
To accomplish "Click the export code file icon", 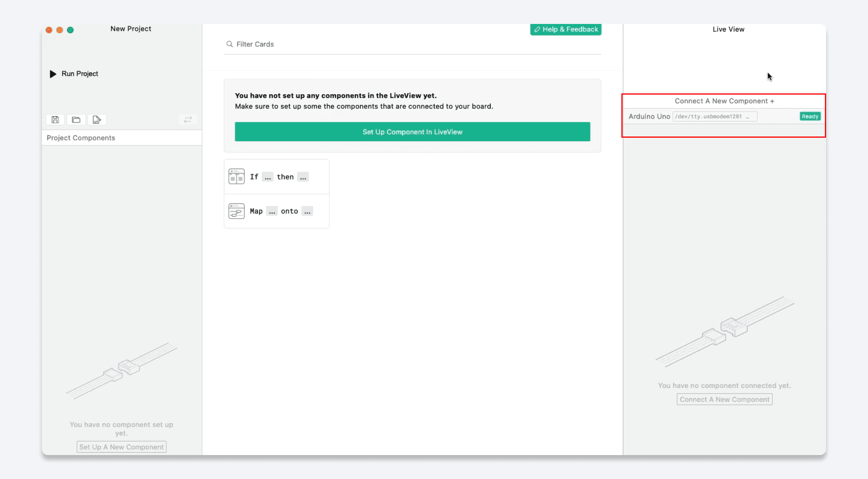I will (97, 120).
